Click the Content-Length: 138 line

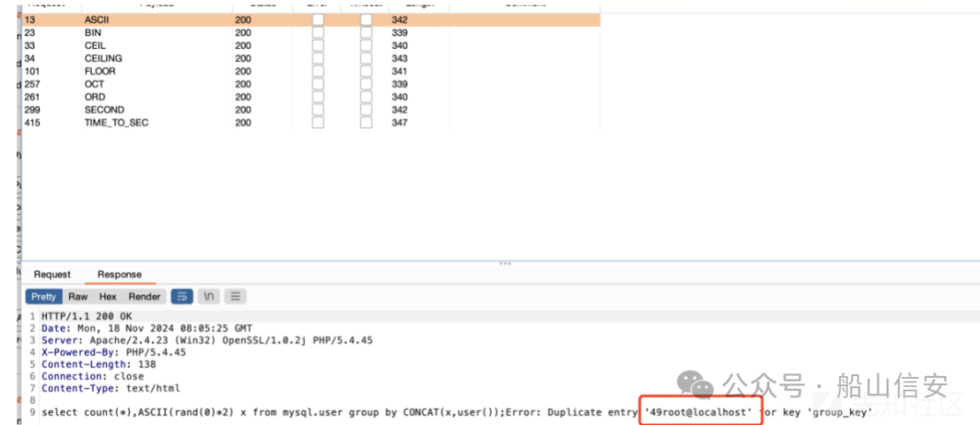coord(99,364)
